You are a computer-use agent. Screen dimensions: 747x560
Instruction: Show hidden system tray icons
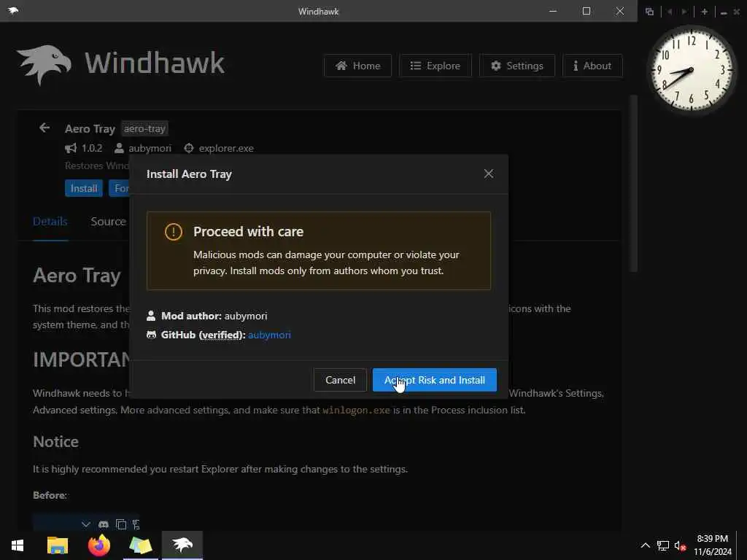[645, 545]
